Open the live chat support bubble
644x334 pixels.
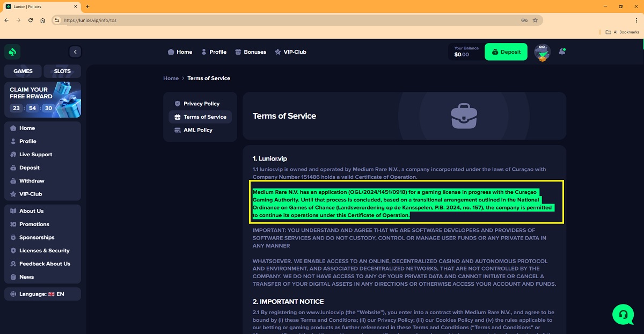click(x=623, y=314)
